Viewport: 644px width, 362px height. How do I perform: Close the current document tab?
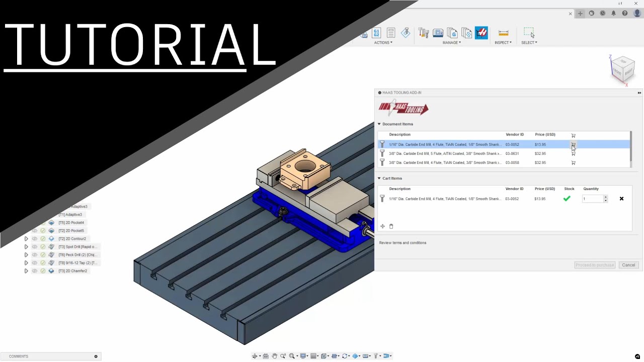[570, 14]
